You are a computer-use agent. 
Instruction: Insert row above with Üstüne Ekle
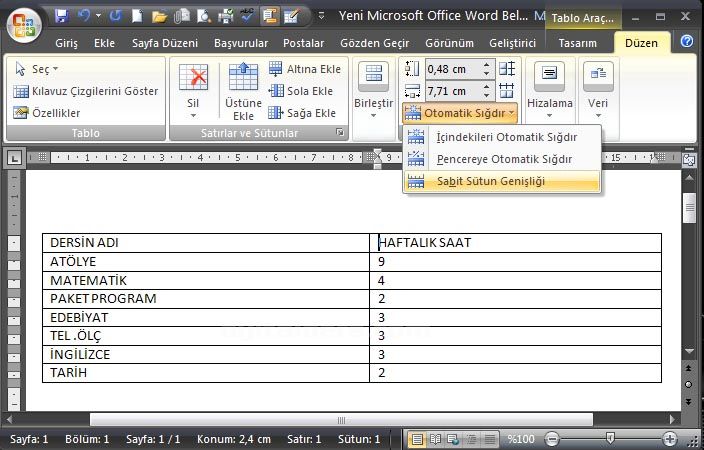pos(243,92)
